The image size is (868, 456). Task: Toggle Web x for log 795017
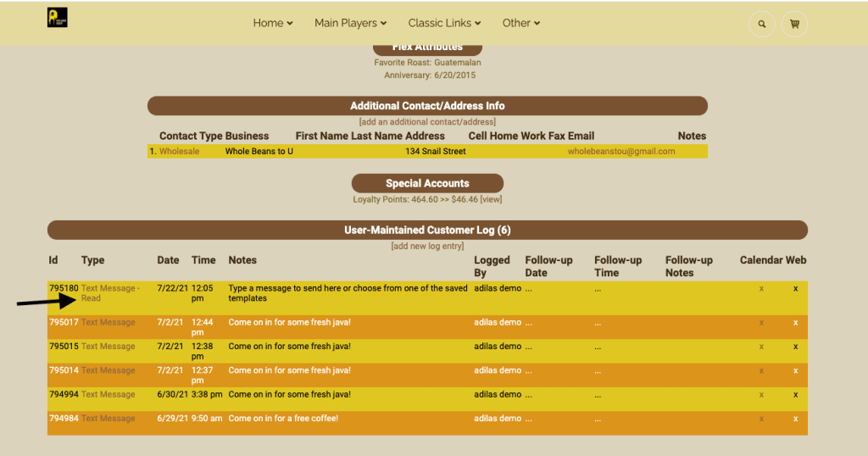(x=795, y=323)
